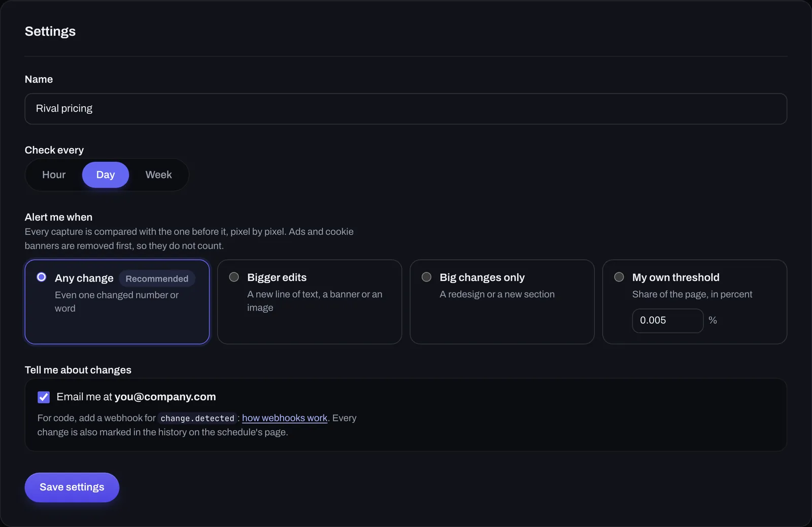Click the Tell me about changes label
This screenshot has width=812, height=527.
[78, 370]
